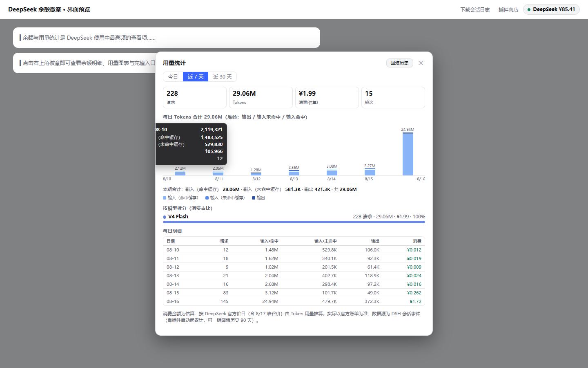This screenshot has height=368, width=588.
Task: Click the ¥0.019 cost cell
Action: click(x=414, y=258)
